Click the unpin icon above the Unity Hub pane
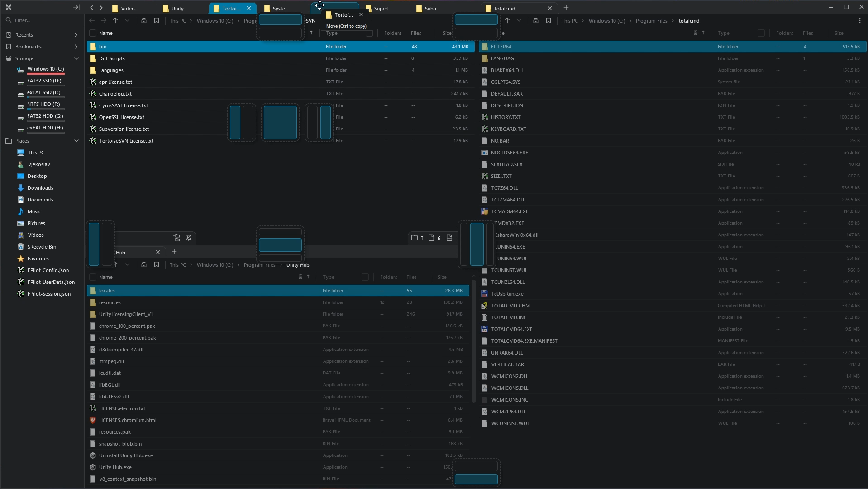The image size is (868, 489). [189, 238]
